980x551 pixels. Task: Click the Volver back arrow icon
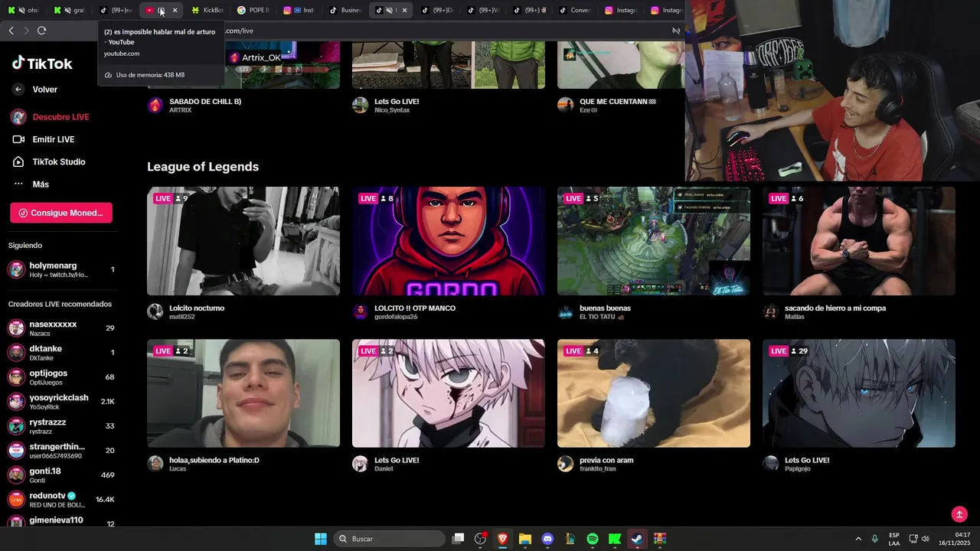tap(18, 90)
